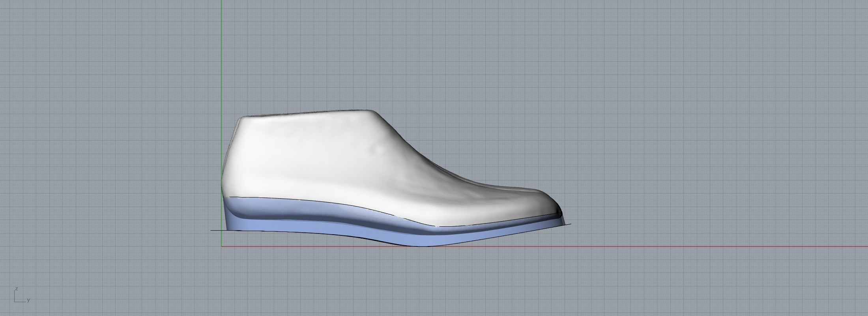This screenshot has width=868, height=316.
Task: Select the black curve end beyond the toe
Action: coord(568,225)
